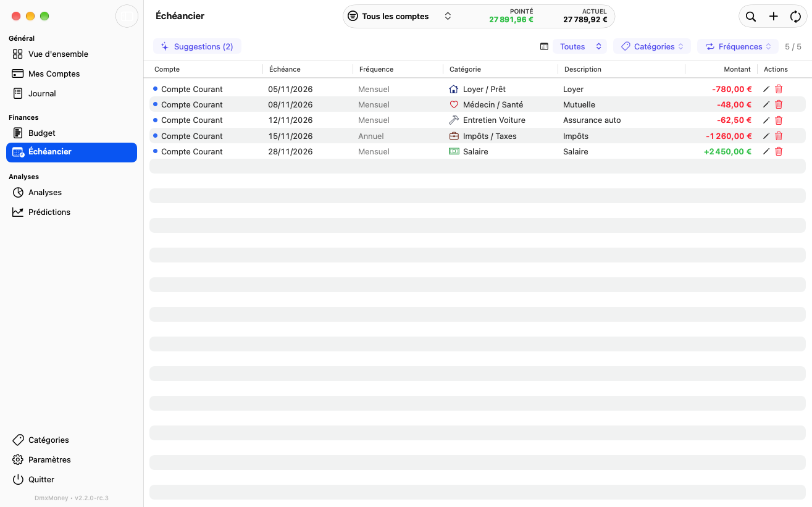Viewport: 812px width, 507px height.
Task: Delete the Mutuelle entry with trash icon
Action: (779, 104)
